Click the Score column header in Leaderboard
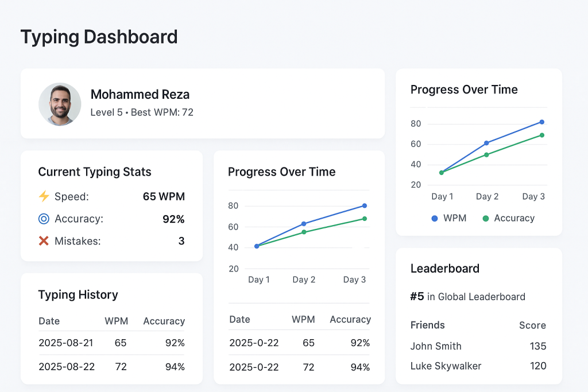588x392 pixels. 532,325
